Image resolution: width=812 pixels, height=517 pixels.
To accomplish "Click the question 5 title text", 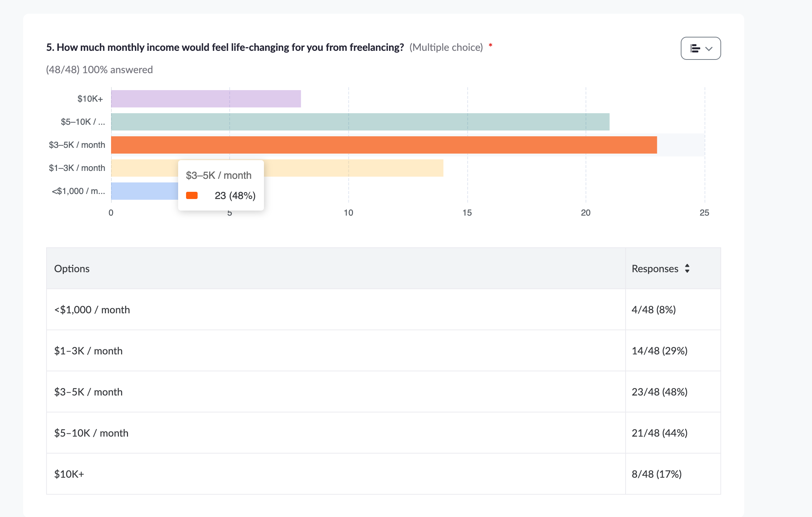I will coord(225,47).
